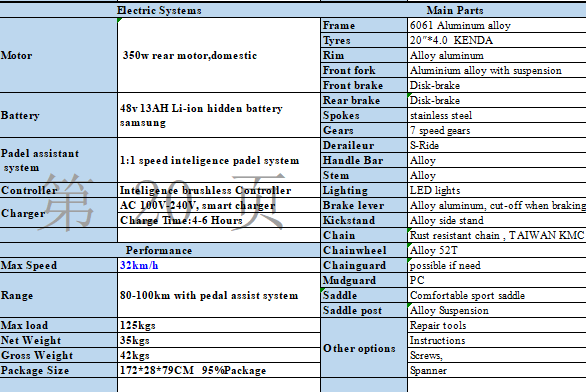Image resolution: width=586 pixels, height=392 pixels.
Task: Click the 'Range' label cell
Action: (x=58, y=295)
